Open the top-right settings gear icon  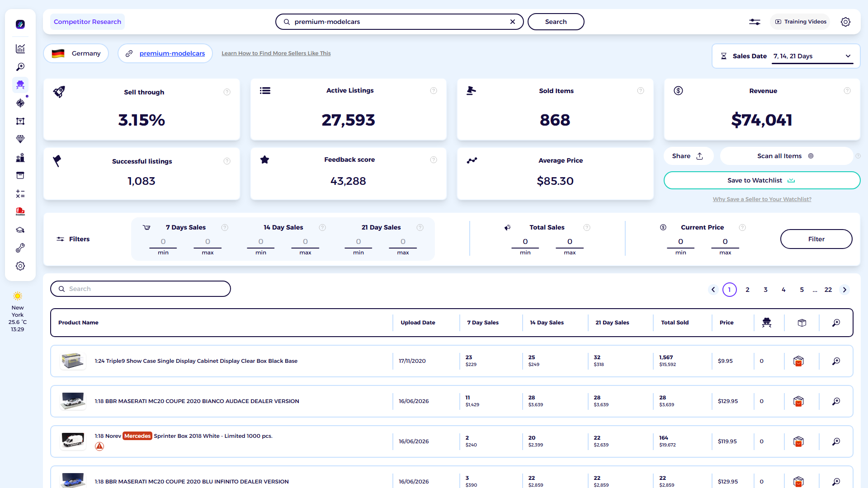pos(845,22)
